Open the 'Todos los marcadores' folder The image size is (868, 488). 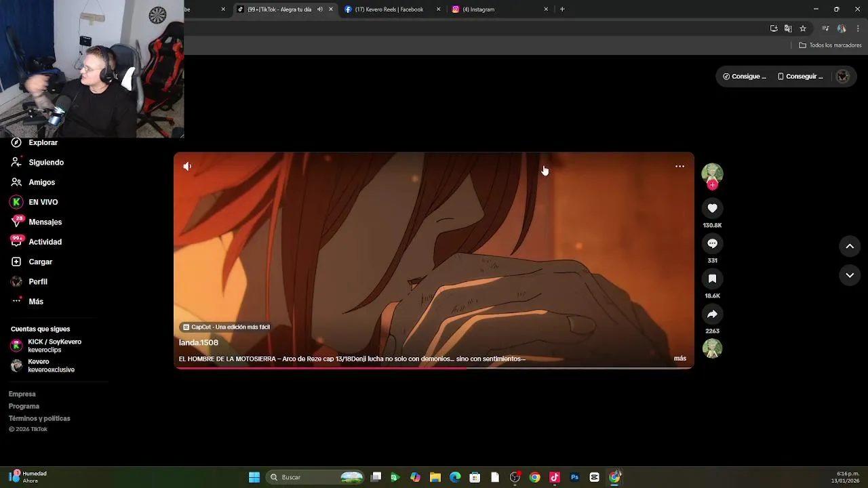click(x=830, y=45)
